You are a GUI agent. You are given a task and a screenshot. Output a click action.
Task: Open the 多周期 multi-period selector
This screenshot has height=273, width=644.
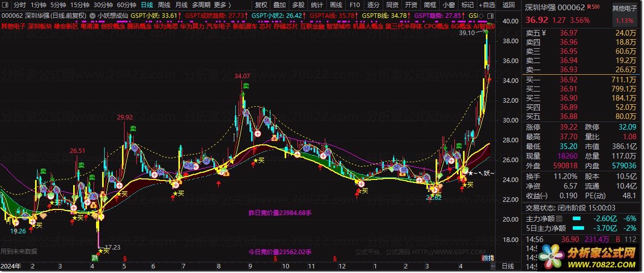coord(201,5)
